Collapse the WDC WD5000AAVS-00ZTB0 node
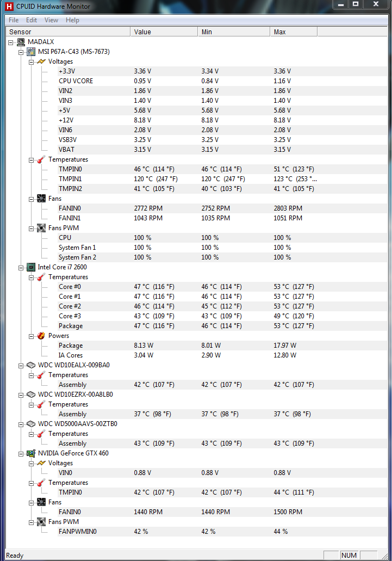This screenshot has width=392, height=561. coord(21,424)
